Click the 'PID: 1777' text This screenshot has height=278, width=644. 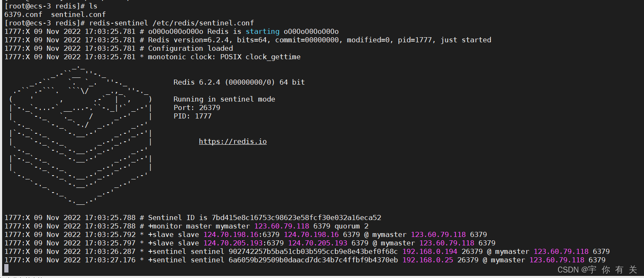[193, 116]
